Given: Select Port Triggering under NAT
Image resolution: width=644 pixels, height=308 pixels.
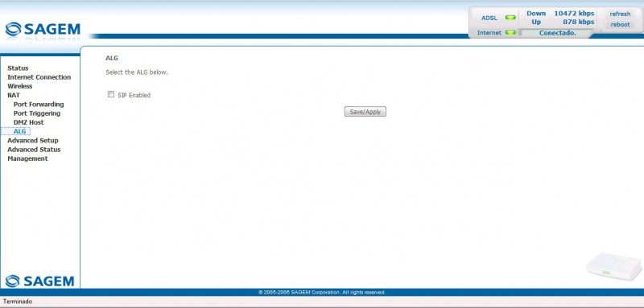Looking at the screenshot, I should 37,113.
